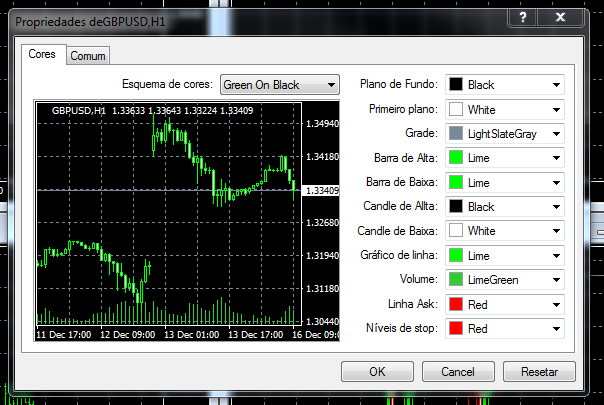Click the 13 Dec 01:00 time label
Image resolution: width=604 pixels, height=405 pixels.
coord(191,334)
